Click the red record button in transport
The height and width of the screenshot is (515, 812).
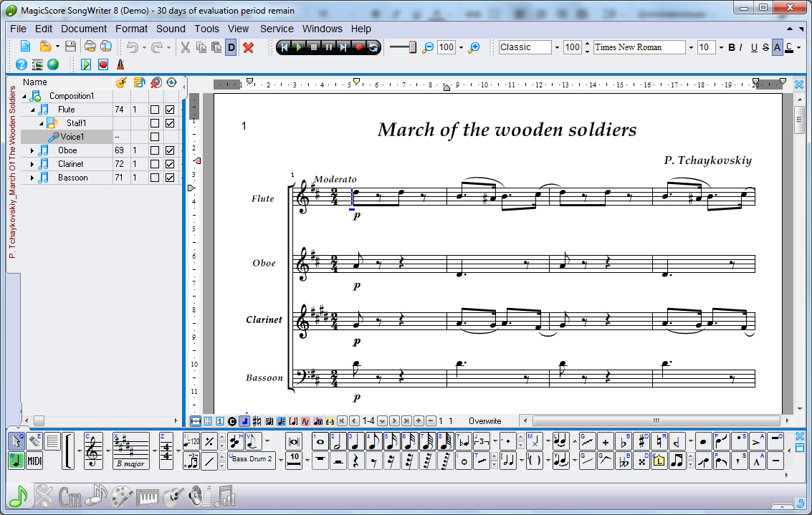pyautogui.click(x=358, y=47)
